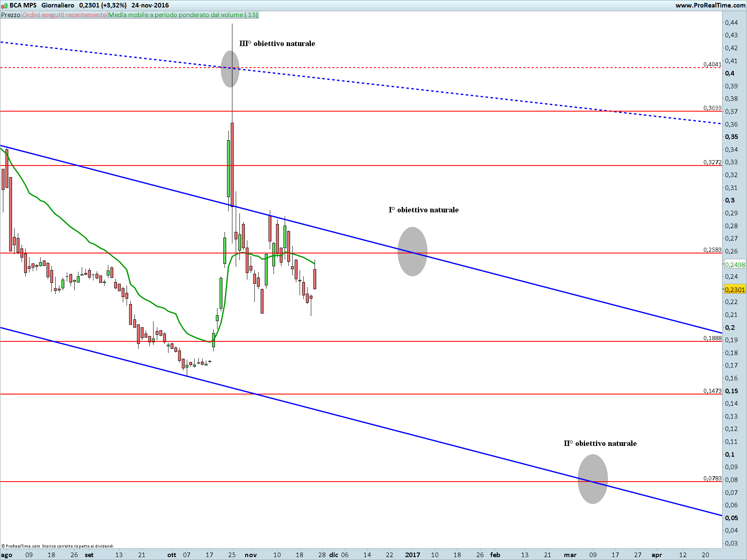Click the www.ProRealTime.com link

(710, 5)
